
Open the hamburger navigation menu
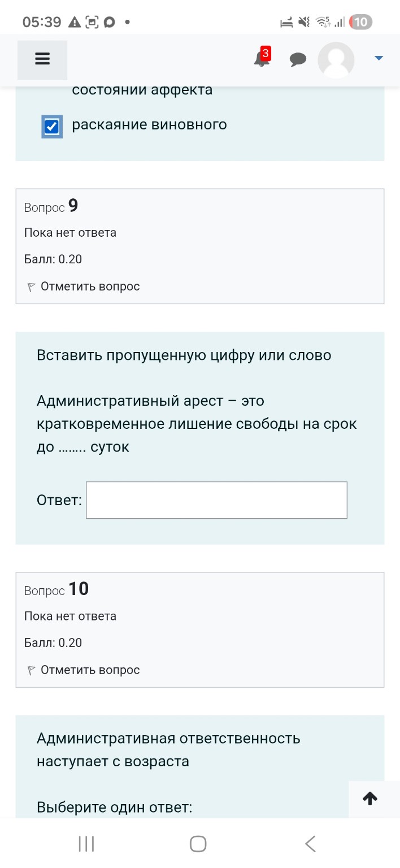pos(42,58)
